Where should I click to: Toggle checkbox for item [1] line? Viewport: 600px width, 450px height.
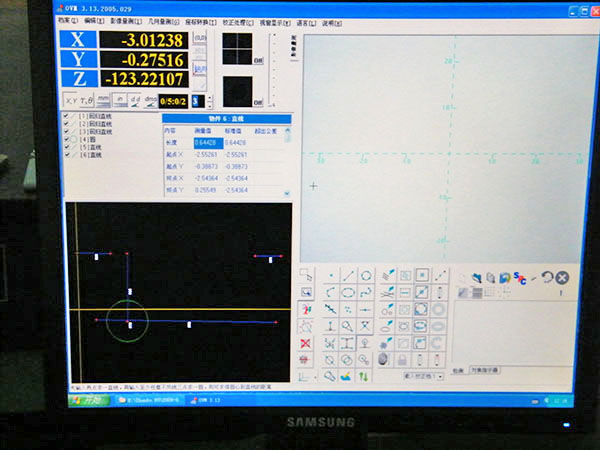[x=67, y=118]
